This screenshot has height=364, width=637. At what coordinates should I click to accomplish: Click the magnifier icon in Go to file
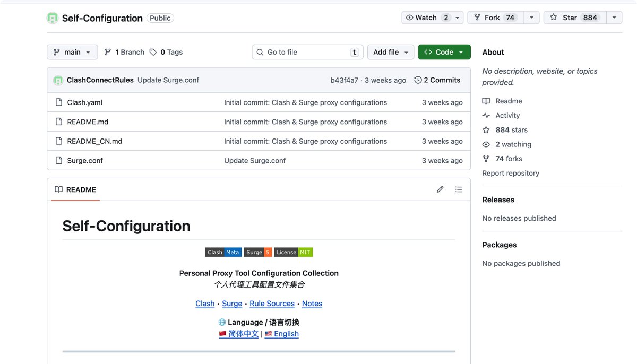point(260,52)
